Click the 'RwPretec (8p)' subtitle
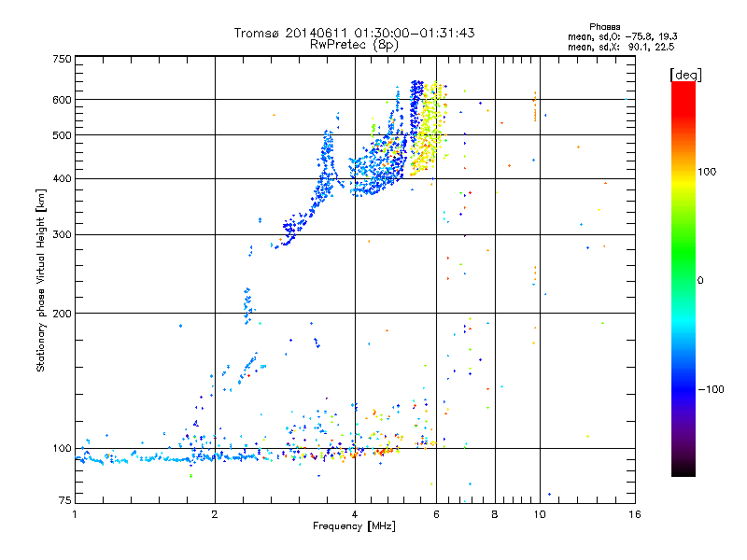This screenshot has height=560, width=747. tap(355, 45)
